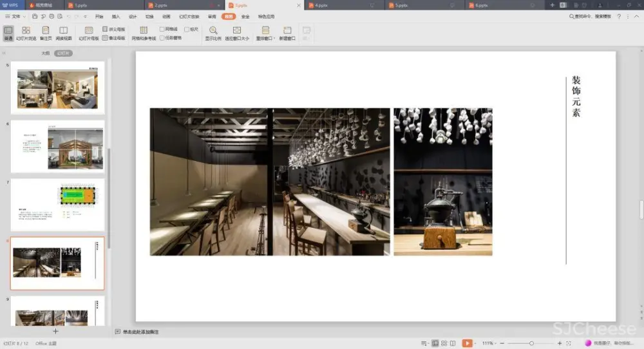This screenshot has height=349, width=644.
Task: Toggle the Ruler (标尺) checkbox
Action: pos(187,30)
